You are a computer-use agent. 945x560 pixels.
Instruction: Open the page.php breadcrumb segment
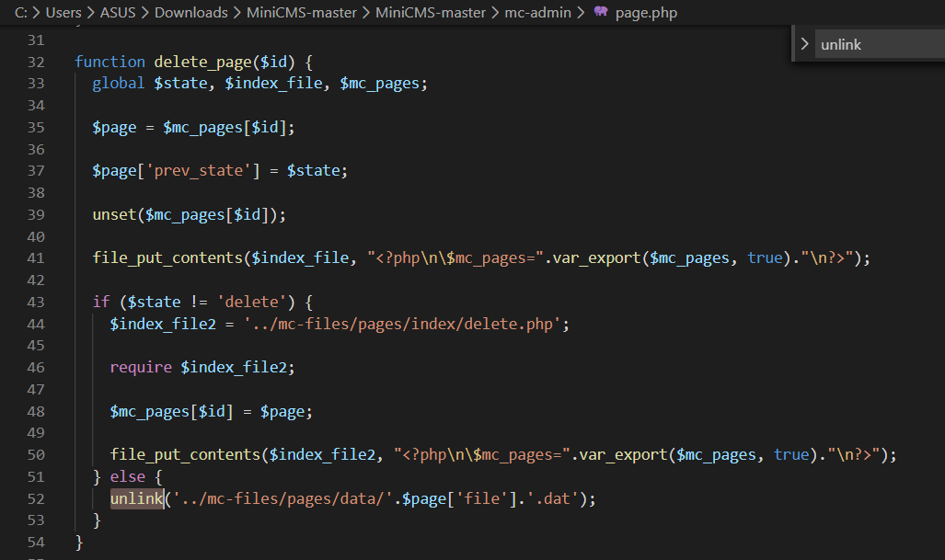tap(646, 13)
